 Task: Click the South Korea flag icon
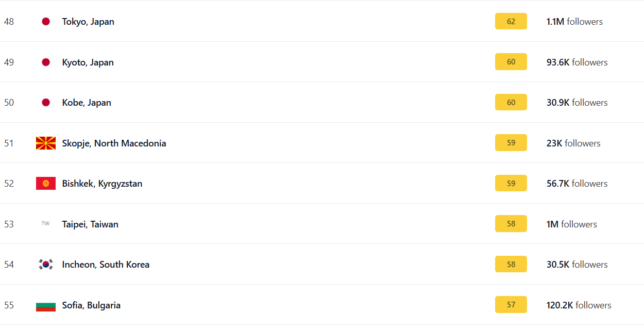tap(46, 265)
